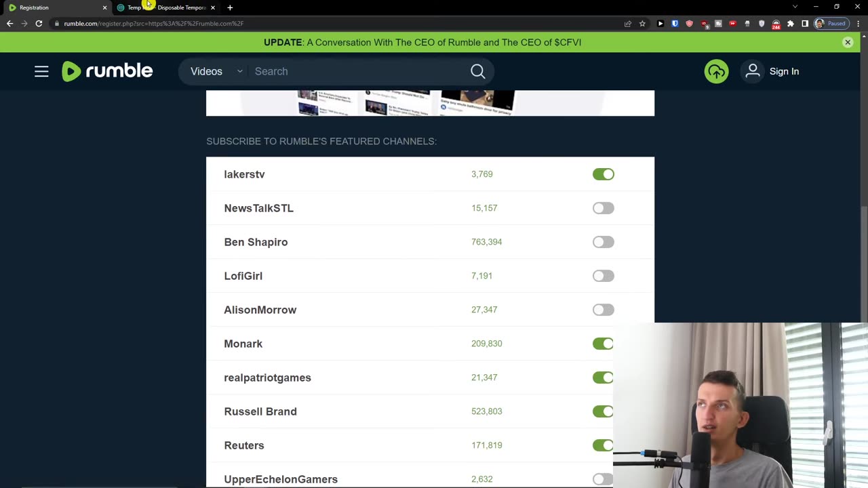
Task: Click the gray 'fb' extension icon
Action: [x=718, y=24]
